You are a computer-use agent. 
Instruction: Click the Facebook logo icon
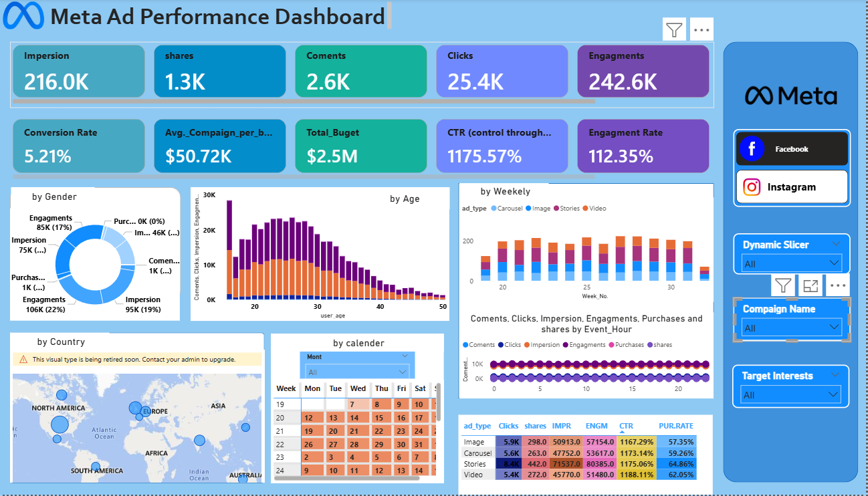click(752, 148)
